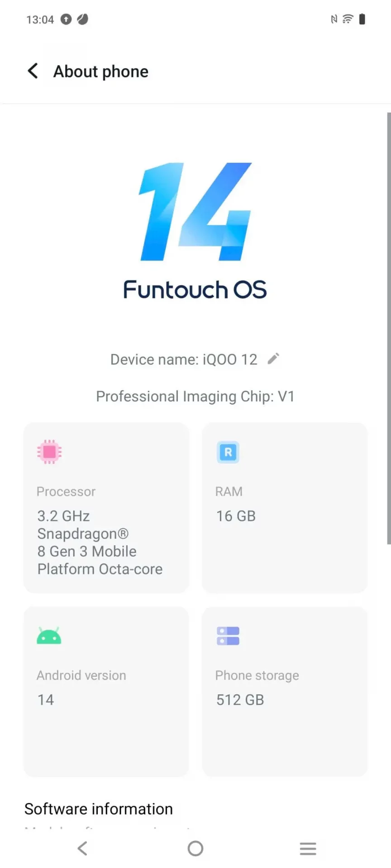The width and height of the screenshot is (391, 868).
Task: Tap the Wi-Fi status bar icon
Action: click(348, 19)
